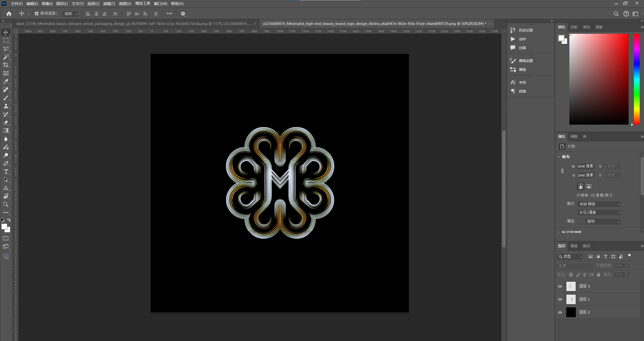Uncheck the Auto-Select checkbox
The image size is (644, 341).
[37, 14]
